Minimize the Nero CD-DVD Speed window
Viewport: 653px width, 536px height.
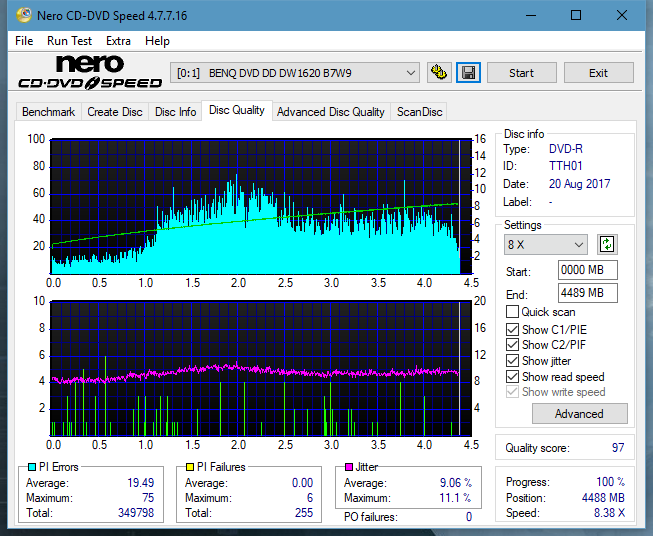tap(531, 16)
